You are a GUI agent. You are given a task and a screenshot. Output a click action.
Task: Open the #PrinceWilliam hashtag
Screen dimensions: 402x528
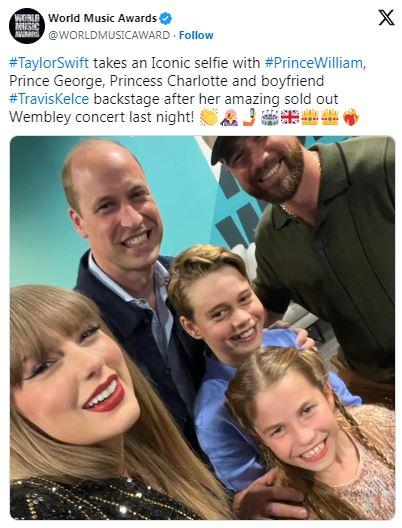[x=313, y=63]
